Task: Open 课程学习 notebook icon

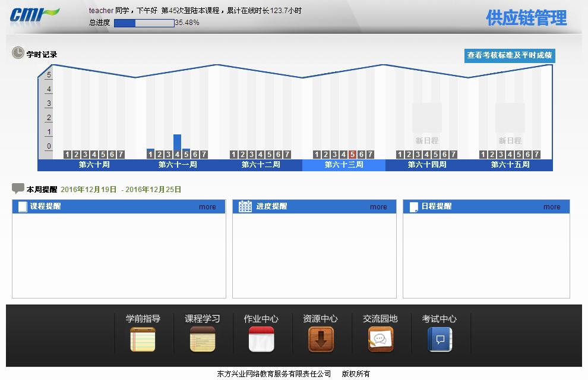Action: click(203, 339)
